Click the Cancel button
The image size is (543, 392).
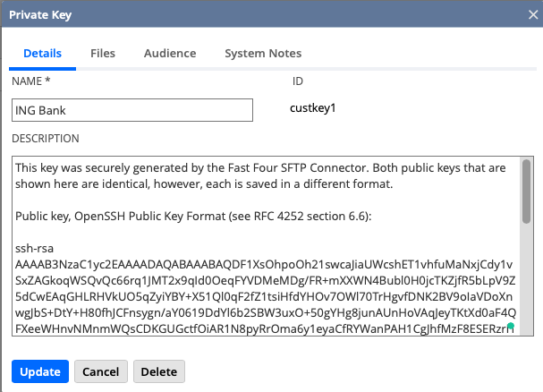(x=101, y=371)
